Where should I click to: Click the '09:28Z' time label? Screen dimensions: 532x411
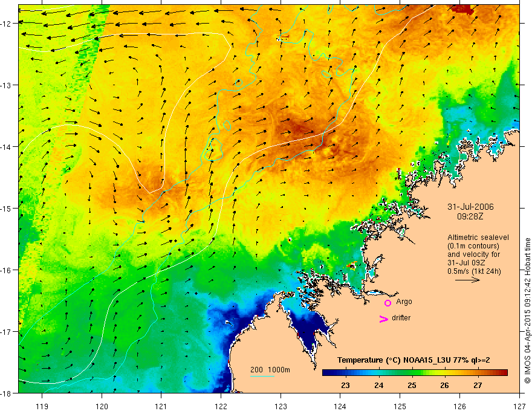pos(470,216)
